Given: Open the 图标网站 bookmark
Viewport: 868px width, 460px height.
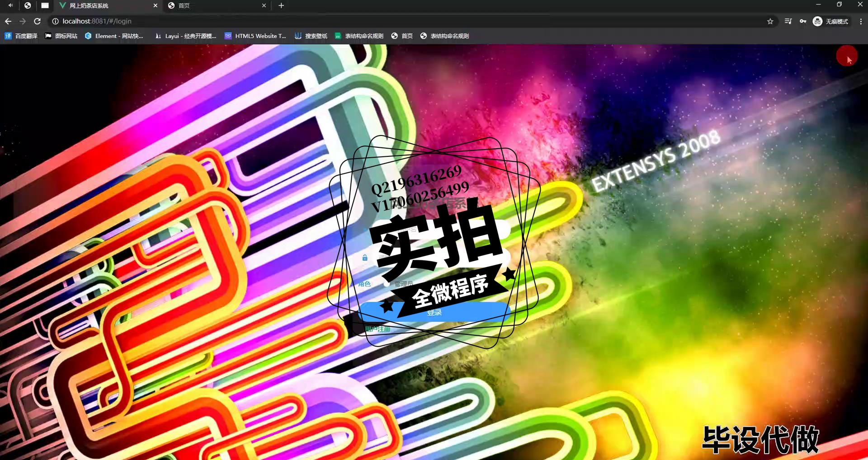Looking at the screenshot, I should (x=61, y=36).
